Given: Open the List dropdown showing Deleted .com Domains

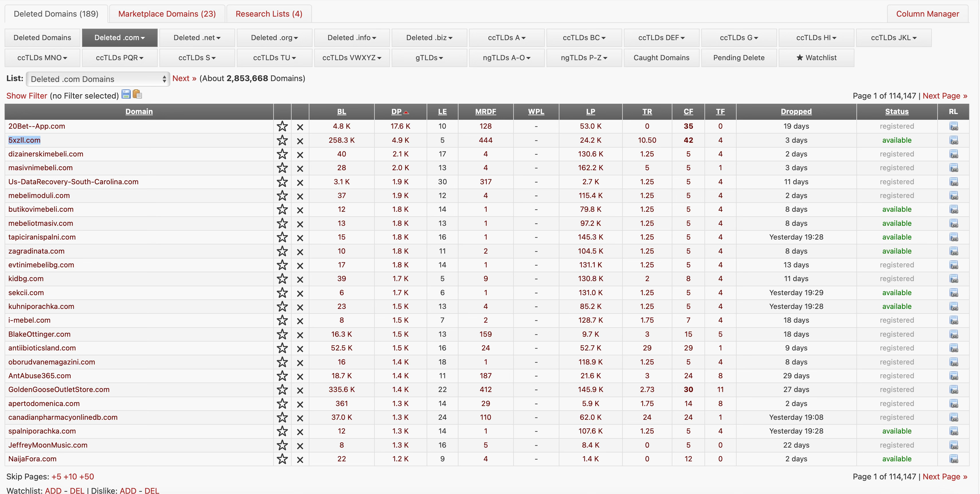Looking at the screenshot, I should coord(98,79).
